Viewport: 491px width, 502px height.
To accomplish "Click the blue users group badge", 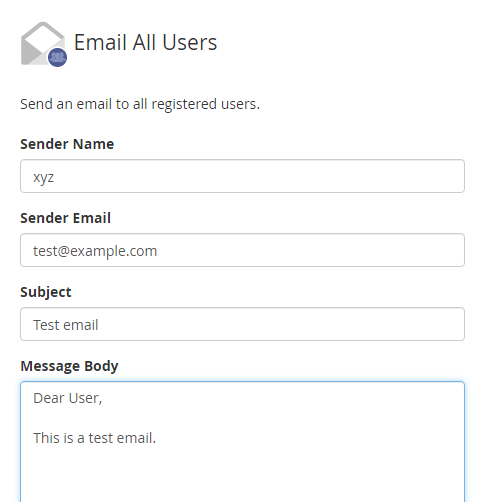I will coord(57,57).
